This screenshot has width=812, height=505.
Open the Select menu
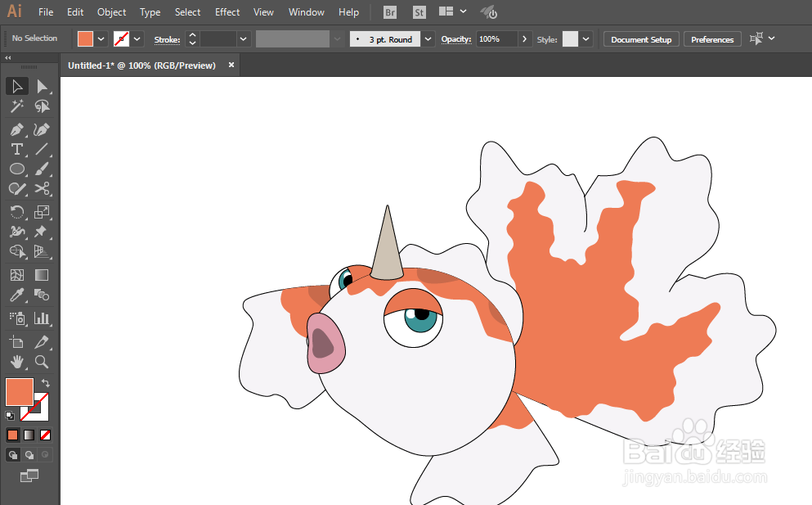coord(187,12)
